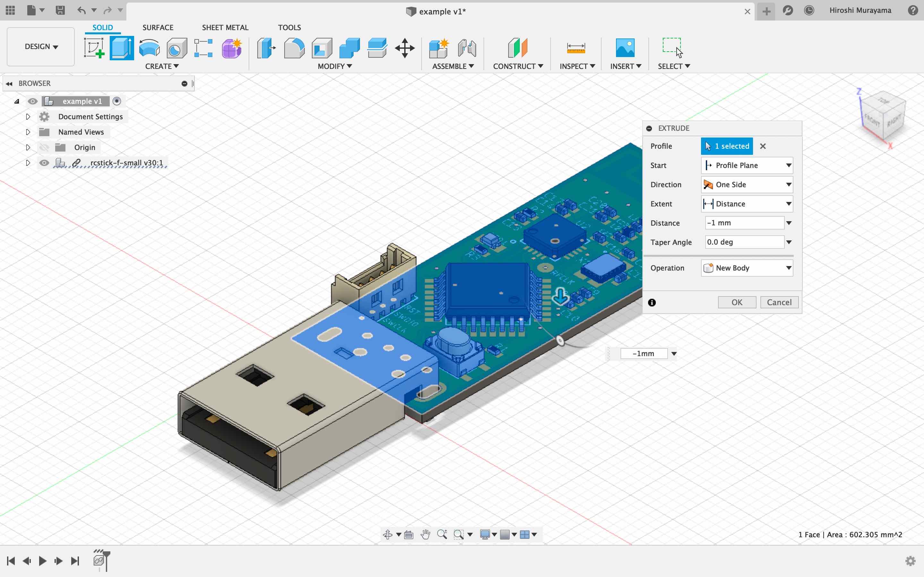Hide the rcstick-f-small v30:1 component
Image resolution: width=924 pixels, height=577 pixels.
click(44, 163)
